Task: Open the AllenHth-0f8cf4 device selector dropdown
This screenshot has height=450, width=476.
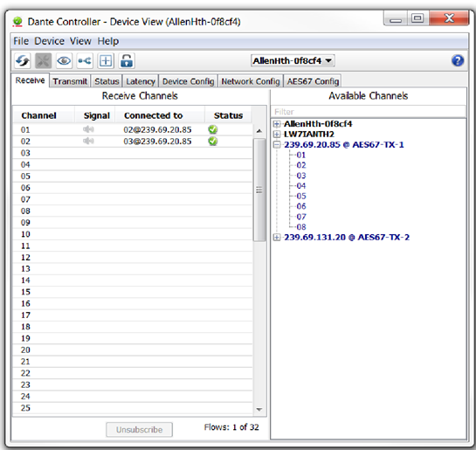Action: click(x=293, y=61)
